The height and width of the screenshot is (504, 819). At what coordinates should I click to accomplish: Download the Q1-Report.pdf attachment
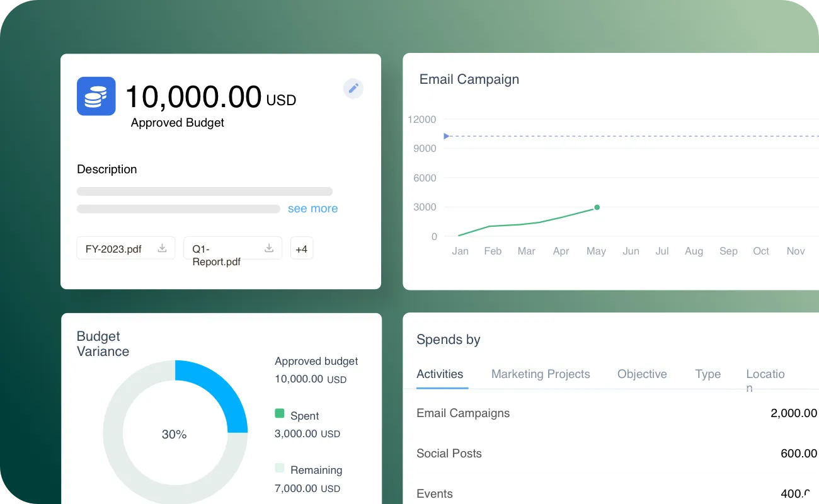(x=269, y=248)
